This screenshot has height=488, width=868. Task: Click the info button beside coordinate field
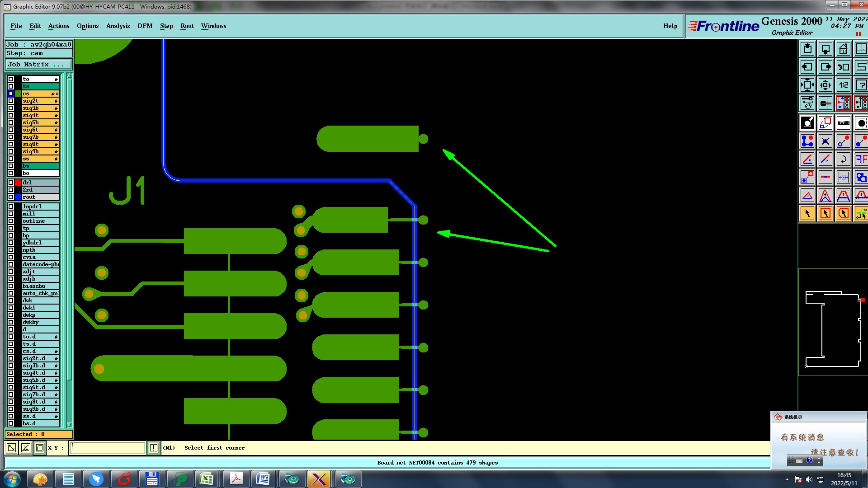(154, 448)
